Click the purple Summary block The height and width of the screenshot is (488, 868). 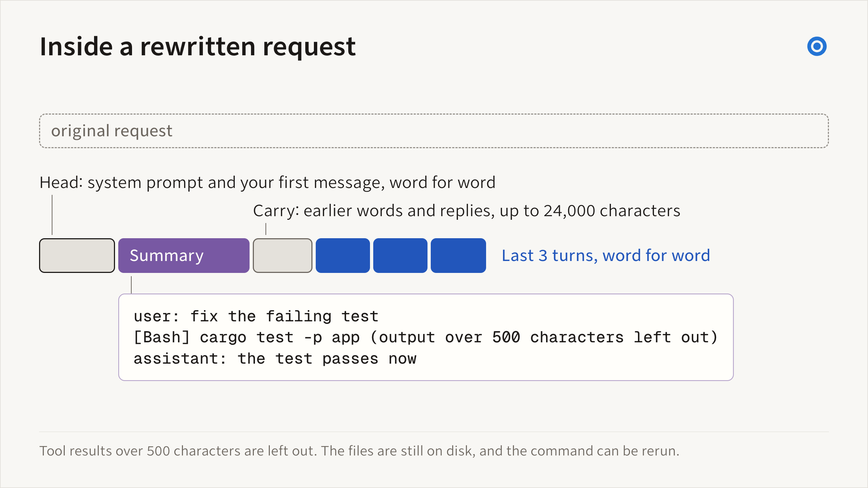(184, 256)
